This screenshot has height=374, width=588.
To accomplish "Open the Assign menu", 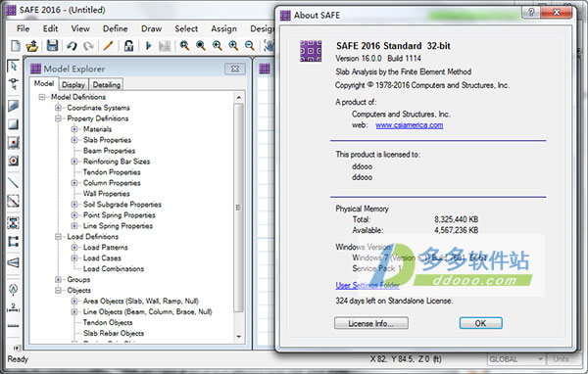I will click(x=223, y=28).
